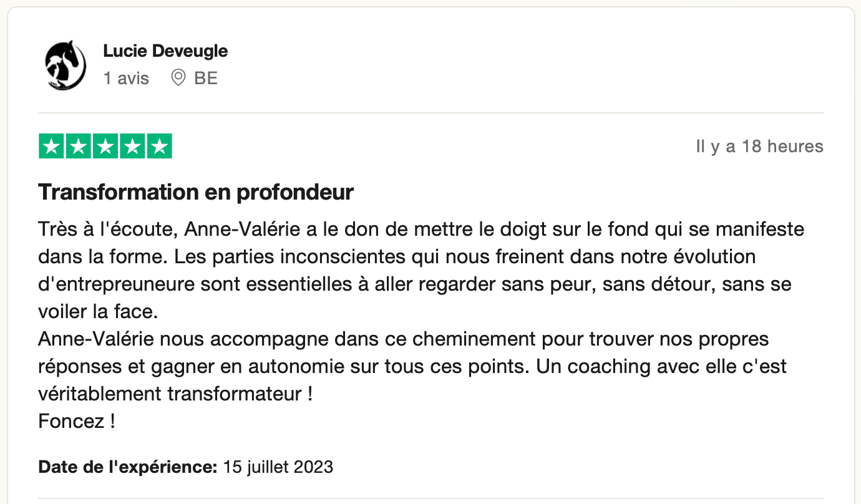Click the "Il y a 18 heures" timestamp
861x504 pixels.
[x=759, y=147]
